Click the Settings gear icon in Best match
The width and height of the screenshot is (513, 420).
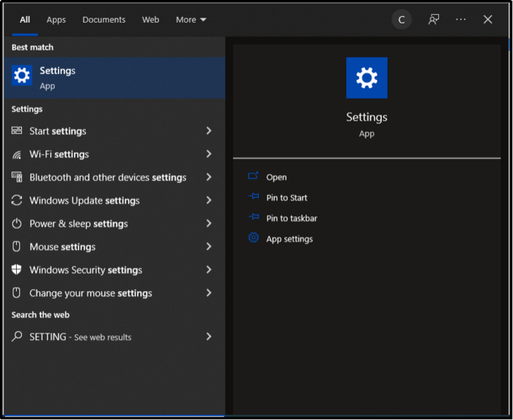(x=22, y=75)
